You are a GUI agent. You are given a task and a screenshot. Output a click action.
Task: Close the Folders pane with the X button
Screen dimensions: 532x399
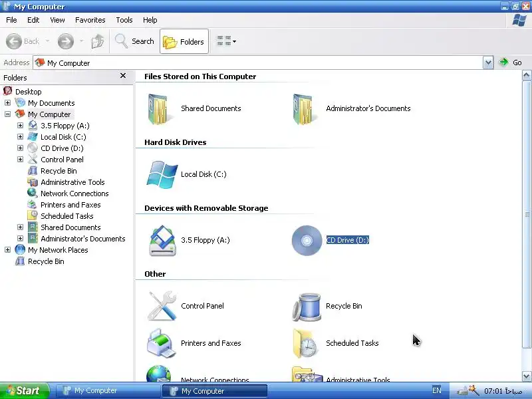pos(123,76)
